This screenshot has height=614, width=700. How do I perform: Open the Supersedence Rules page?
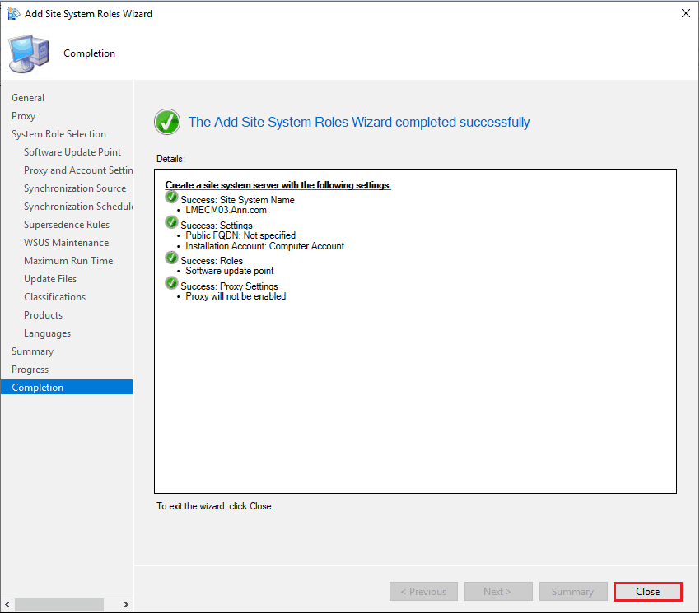pyautogui.click(x=67, y=225)
